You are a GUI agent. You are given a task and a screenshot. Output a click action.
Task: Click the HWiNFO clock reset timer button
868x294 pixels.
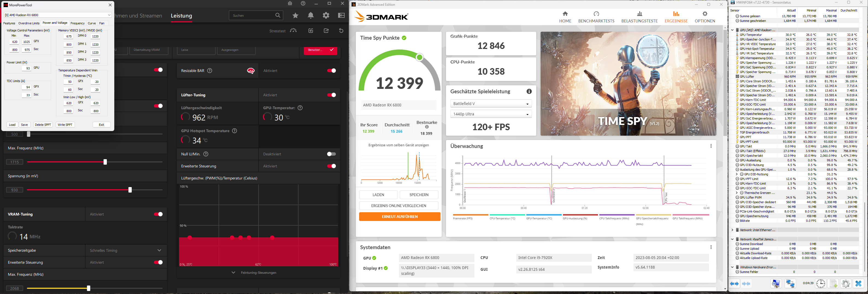coord(820,284)
